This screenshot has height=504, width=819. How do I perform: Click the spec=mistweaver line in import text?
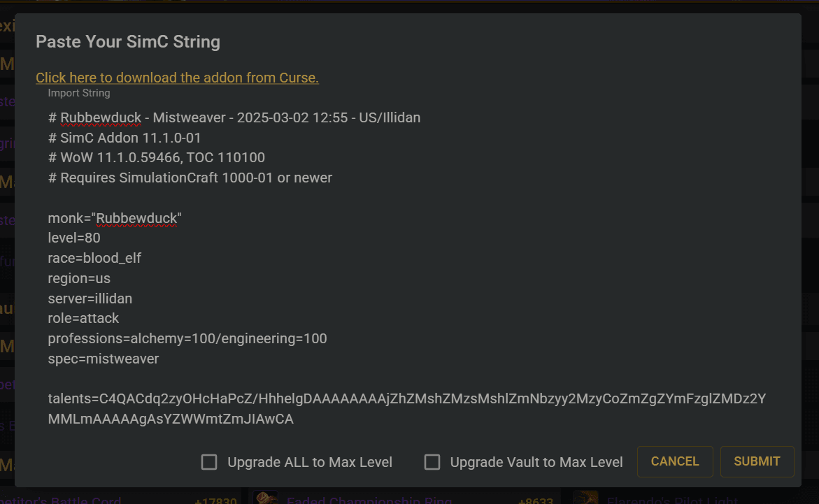(x=104, y=359)
